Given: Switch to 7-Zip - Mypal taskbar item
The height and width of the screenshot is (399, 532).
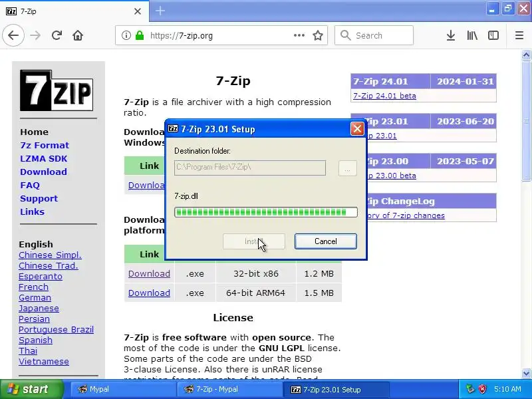Looking at the screenshot, I should (x=229, y=389).
